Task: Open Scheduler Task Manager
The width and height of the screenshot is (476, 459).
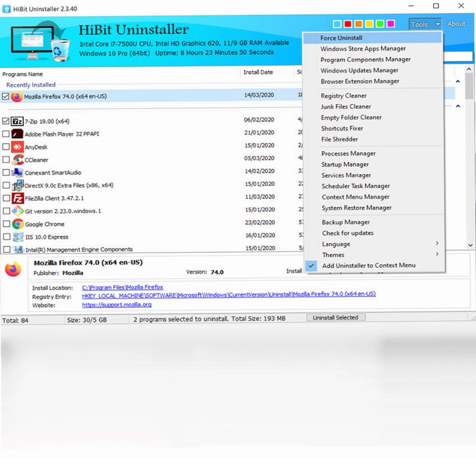Action: click(x=355, y=186)
